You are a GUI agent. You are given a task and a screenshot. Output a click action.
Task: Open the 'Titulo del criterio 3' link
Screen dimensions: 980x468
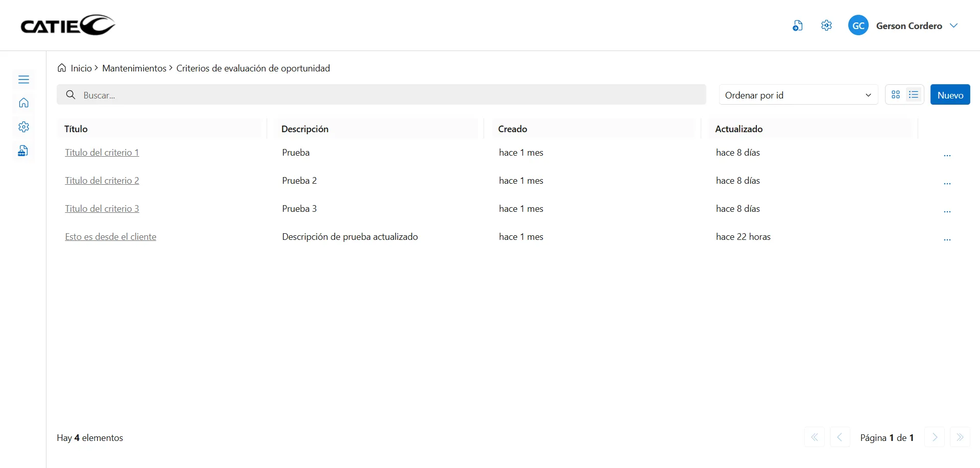[102, 209]
